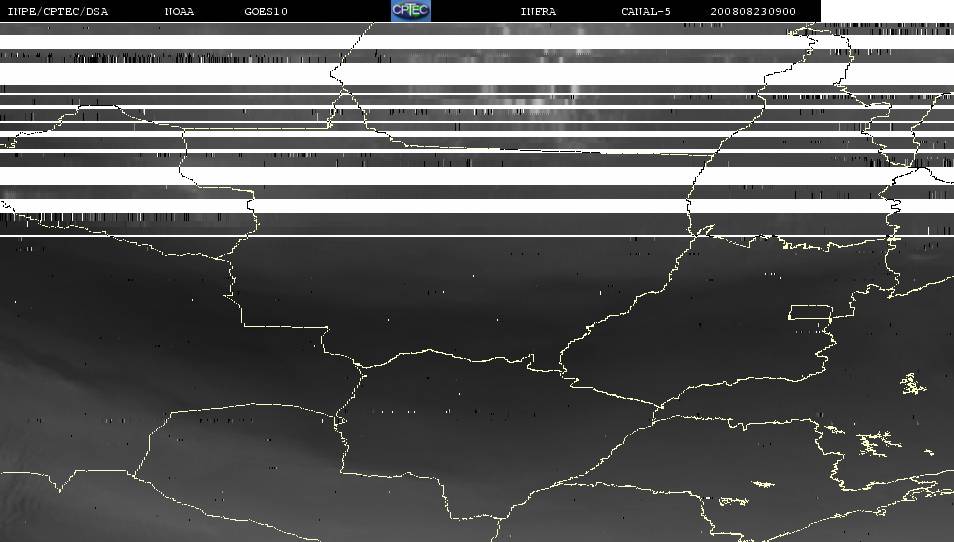Click the GOES10 satellite label

pyautogui.click(x=266, y=12)
